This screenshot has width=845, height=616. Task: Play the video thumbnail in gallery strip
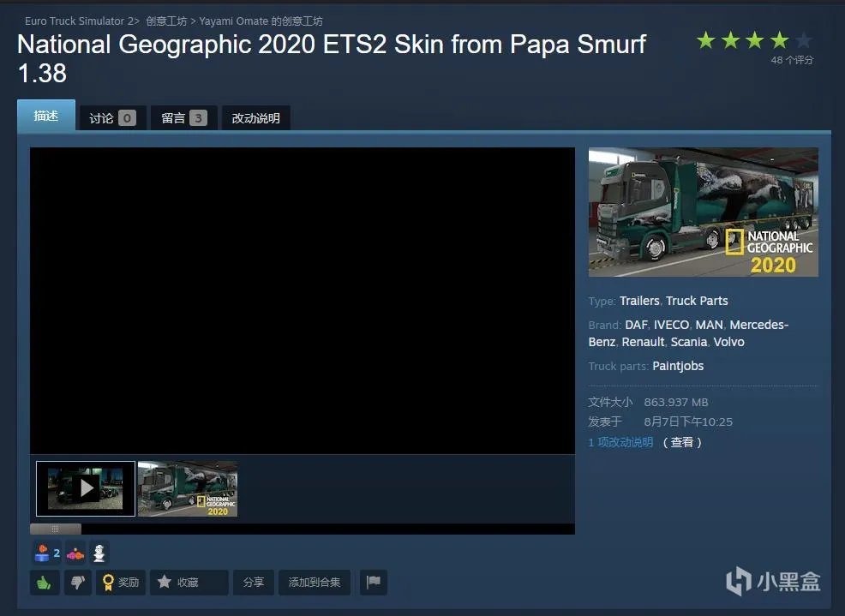86,488
